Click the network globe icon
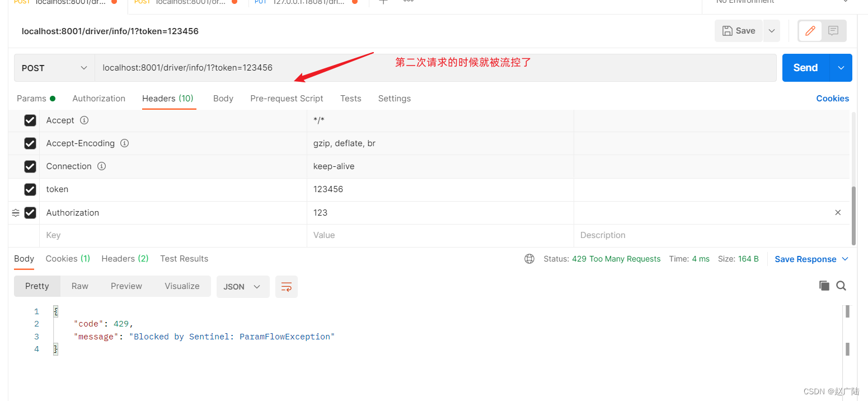 529,259
